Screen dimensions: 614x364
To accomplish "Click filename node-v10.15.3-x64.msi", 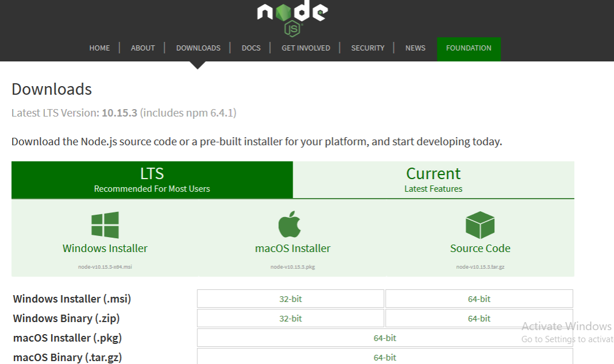I will tap(105, 266).
